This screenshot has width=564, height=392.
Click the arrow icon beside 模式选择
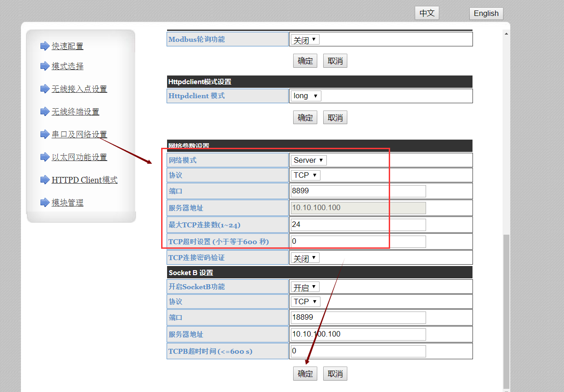45,66
